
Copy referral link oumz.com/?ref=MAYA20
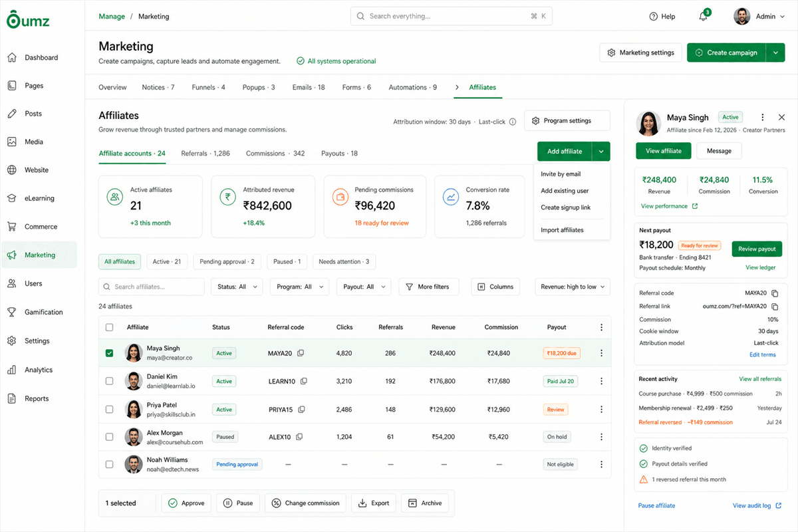(775, 307)
